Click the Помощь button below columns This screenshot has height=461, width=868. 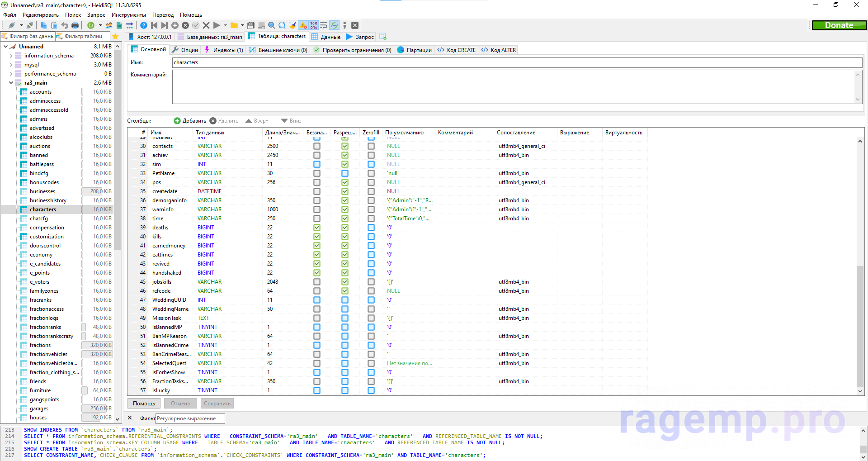[x=144, y=404]
